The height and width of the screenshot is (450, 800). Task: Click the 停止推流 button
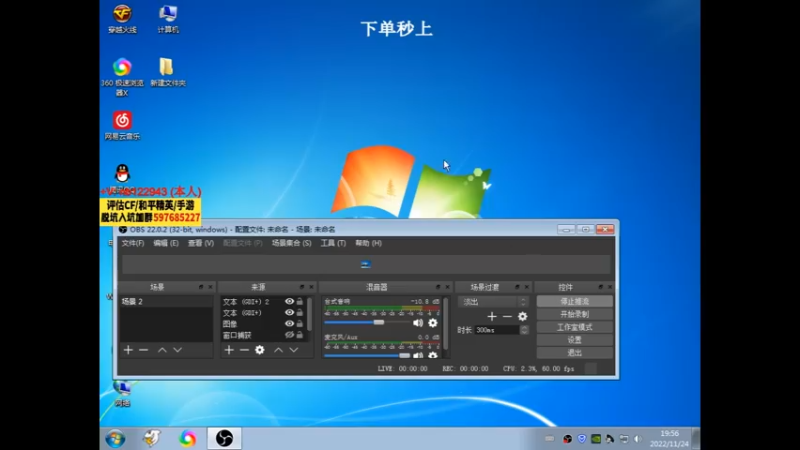[574, 302]
